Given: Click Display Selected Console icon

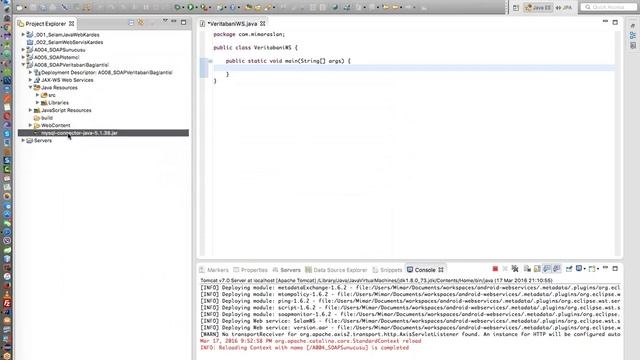Looking at the screenshot, I should pos(579,269).
